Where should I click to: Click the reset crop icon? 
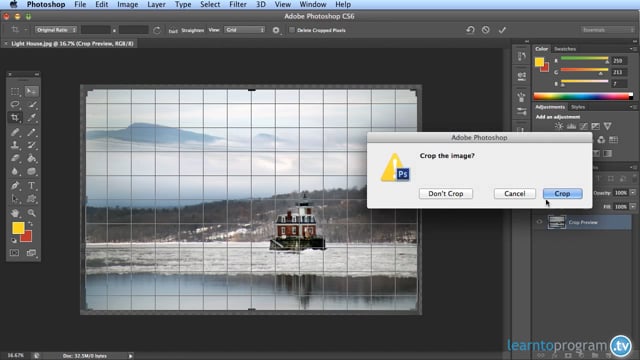[x=470, y=30]
